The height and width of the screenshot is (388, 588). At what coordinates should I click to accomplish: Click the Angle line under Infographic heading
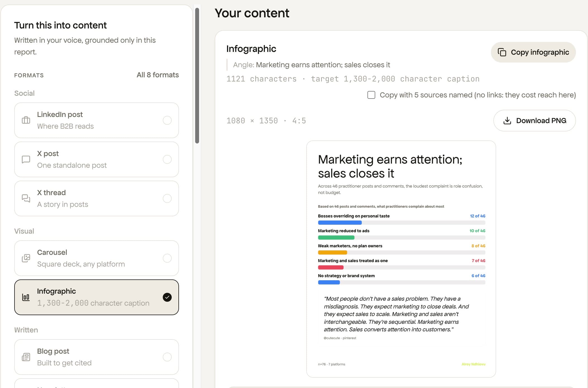(312, 65)
